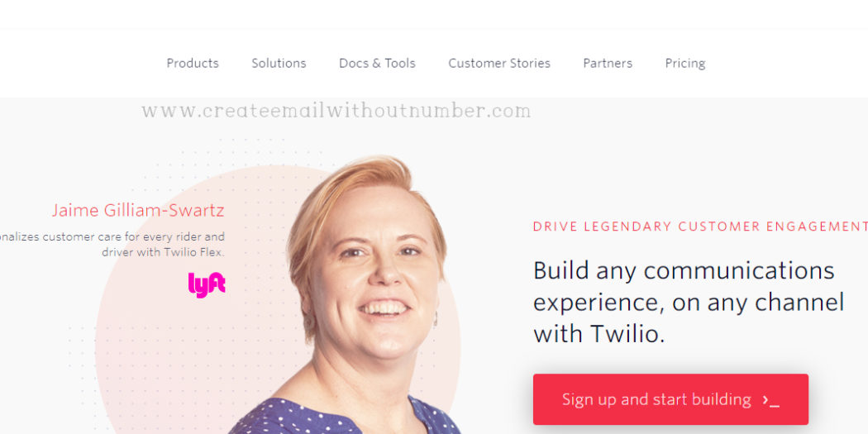The image size is (868, 434).
Task: Click Sign up and start building button
Action: 670,399
